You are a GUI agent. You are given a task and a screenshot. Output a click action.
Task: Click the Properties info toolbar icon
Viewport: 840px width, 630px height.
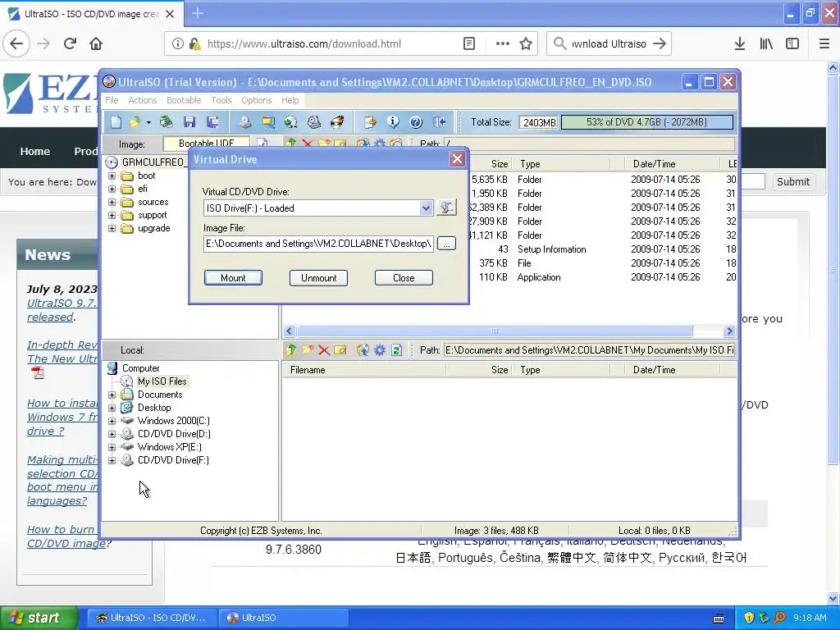click(393, 122)
